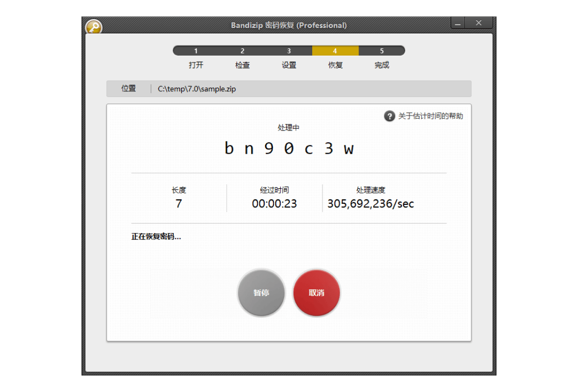
Task: Click the golden key application icon
Action: click(x=93, y=27)
